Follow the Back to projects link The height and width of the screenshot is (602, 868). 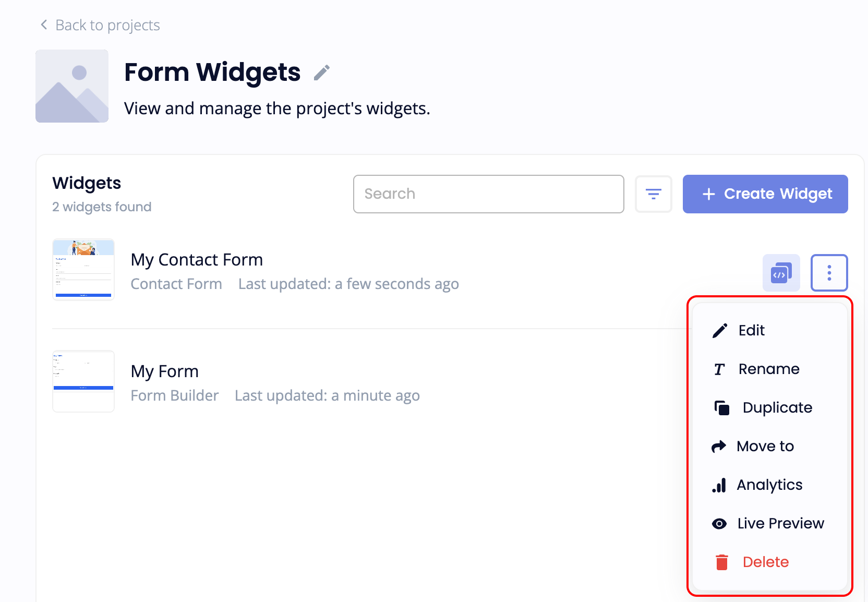click(107, 25)
